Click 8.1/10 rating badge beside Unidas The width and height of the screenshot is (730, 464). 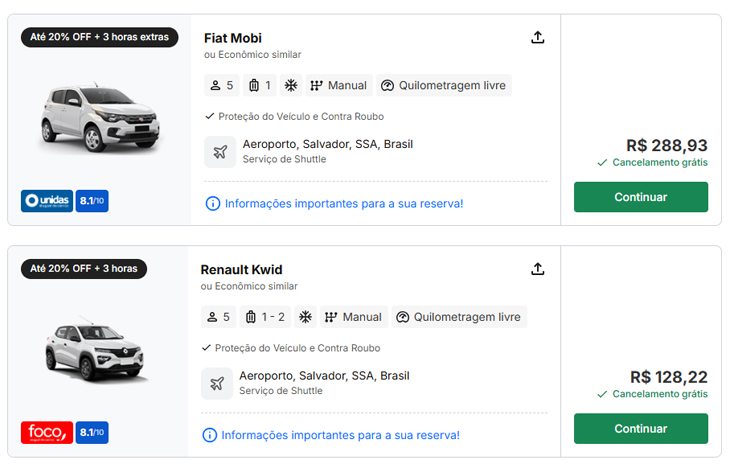point(92,201)
